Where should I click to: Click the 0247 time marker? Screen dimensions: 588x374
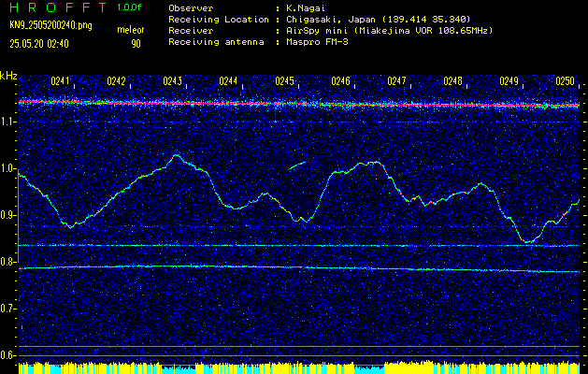[396, 81]
